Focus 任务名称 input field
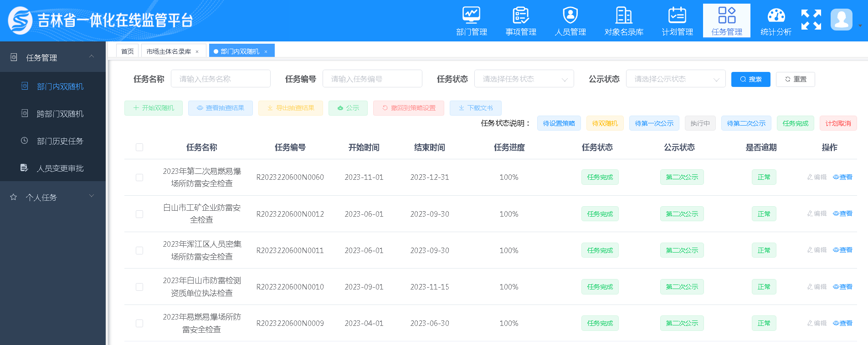Viewport: 868px width, 345px height. pyautogui.click(x=221, y=79)
